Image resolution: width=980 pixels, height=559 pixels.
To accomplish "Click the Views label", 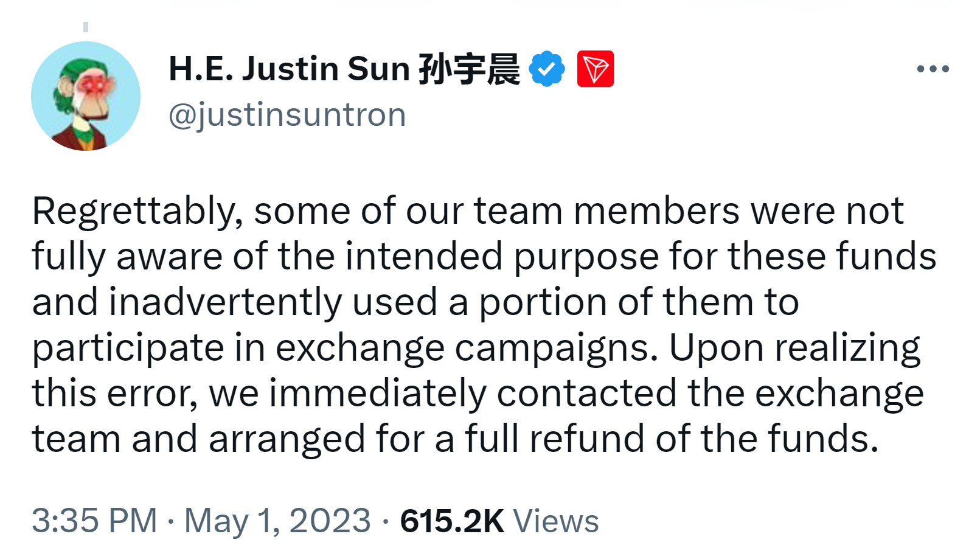I will pos(556,521).
